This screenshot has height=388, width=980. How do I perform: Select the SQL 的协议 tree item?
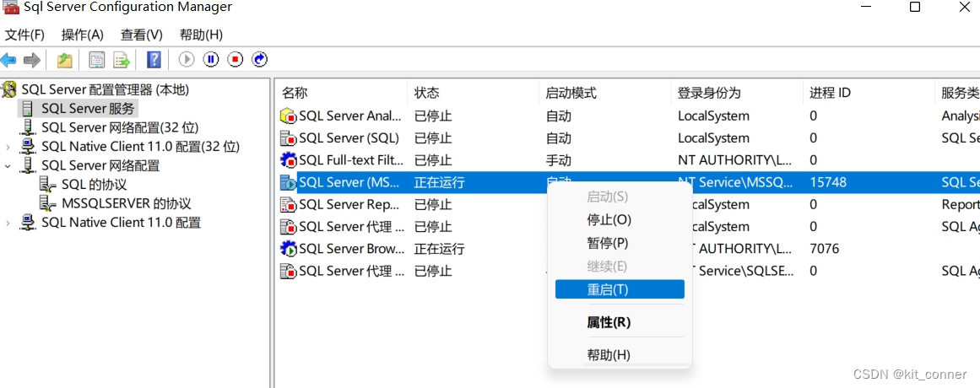(95, 185)
